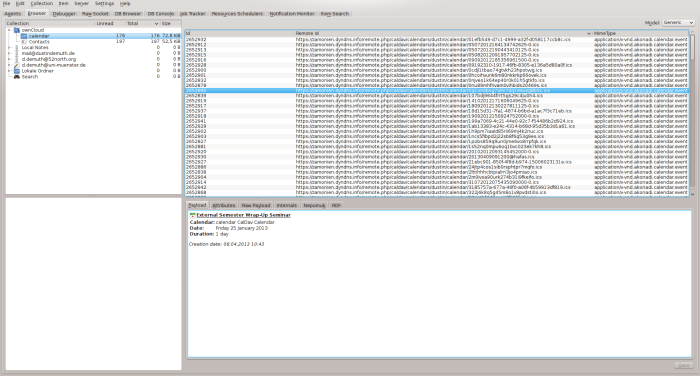
Task: Select item row with Id 2652886
Action: point(437,167)
